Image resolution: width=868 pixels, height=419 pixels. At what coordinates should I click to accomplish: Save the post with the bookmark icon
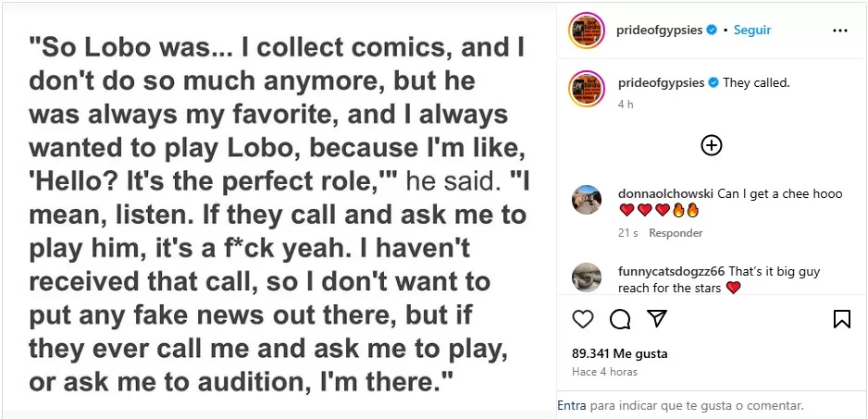click(x=841, y=319)
